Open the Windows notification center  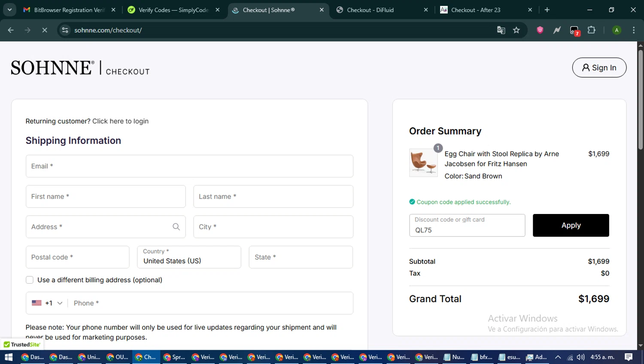click(629, 357)
